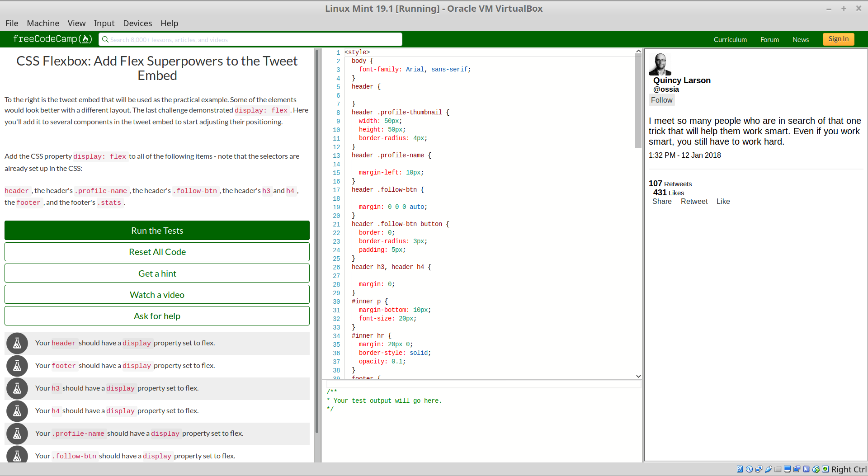The image size is (868, 476).
Task: Click the USB devices status icon
Action: [x=768, y=469]
